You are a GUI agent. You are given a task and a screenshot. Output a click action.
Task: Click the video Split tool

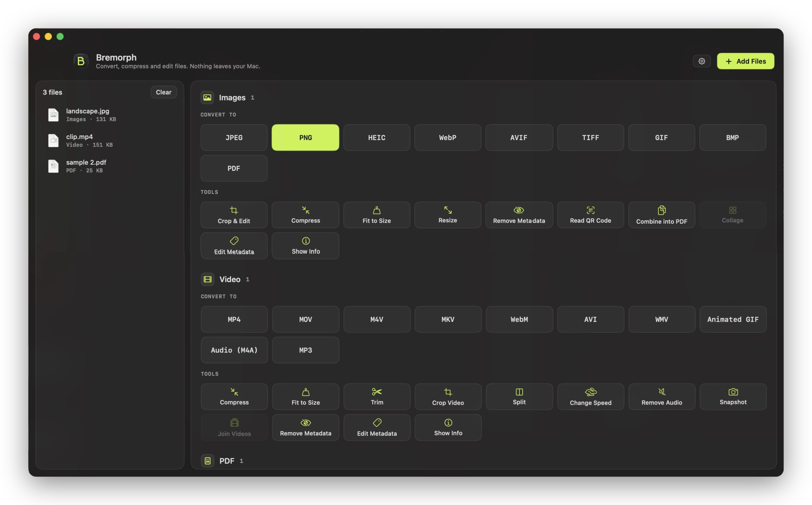click(519, 396)
